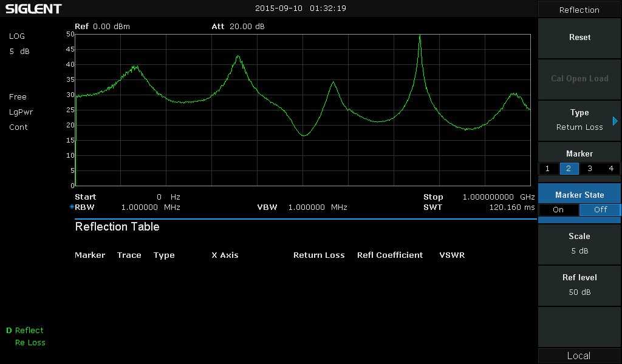Click the Stop frequency 1.000000000 GHz value
Image resolution: width=622 pixels, height=364 pixels.
[498, 197]
